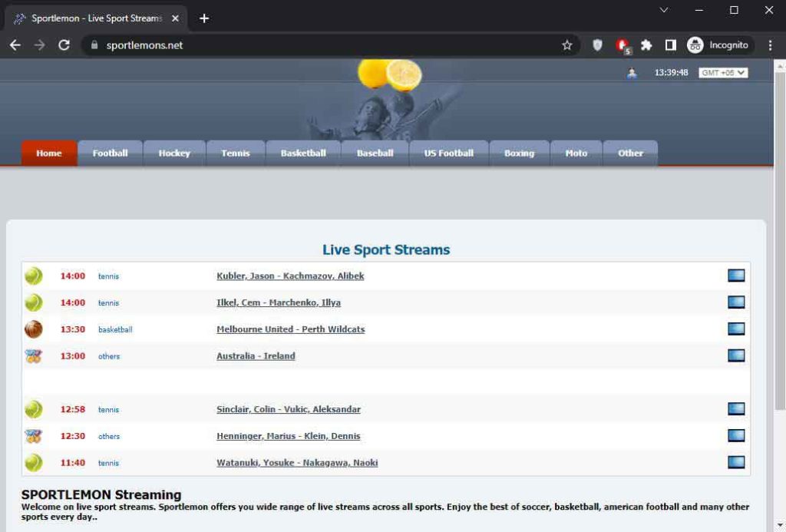Open the GMT +05 timezone dropdown
The width and height of the screenshot is (786, 532).
point(722,72)
